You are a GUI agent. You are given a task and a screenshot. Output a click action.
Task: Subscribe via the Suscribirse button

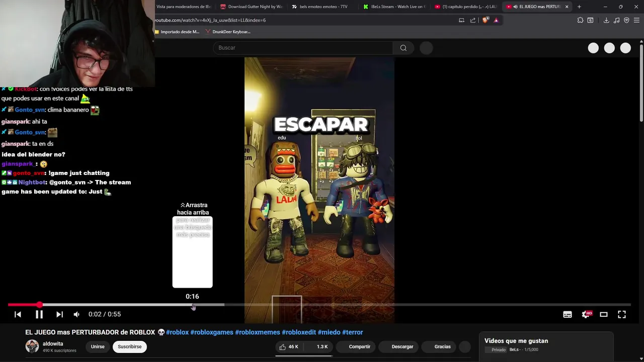point(130,346)
